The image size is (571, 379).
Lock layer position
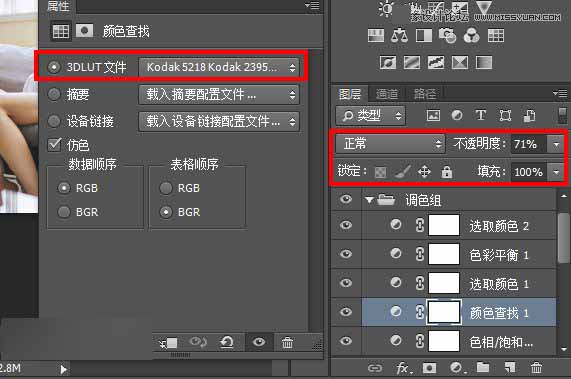point(425,171)
